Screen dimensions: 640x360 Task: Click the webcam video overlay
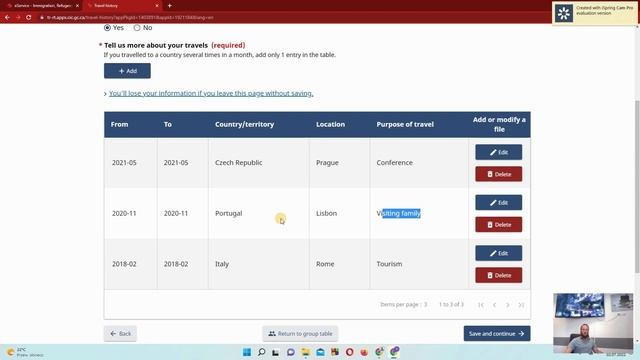coord(593,322)
